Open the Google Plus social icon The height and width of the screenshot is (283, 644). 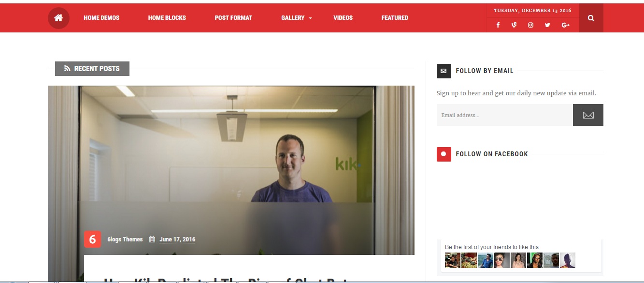tap(566, 25)
